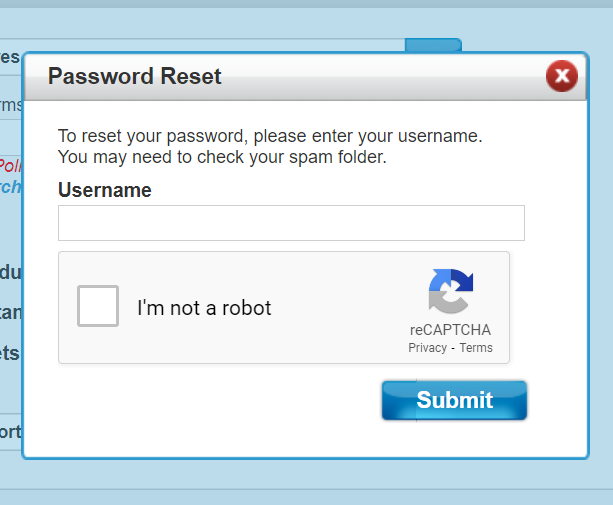Click the blue italic "ch" text in background
This screenshot has height=505, width=613.
(x=10, y=186)
